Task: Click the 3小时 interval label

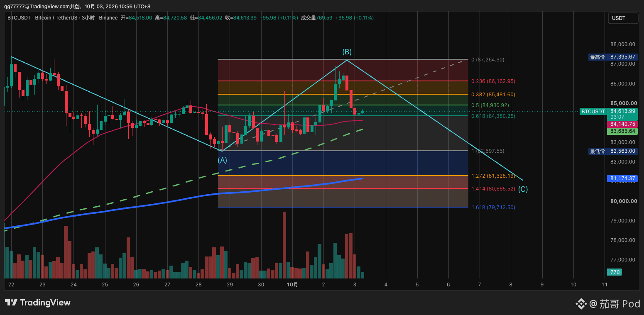Action: click(88, 18)
